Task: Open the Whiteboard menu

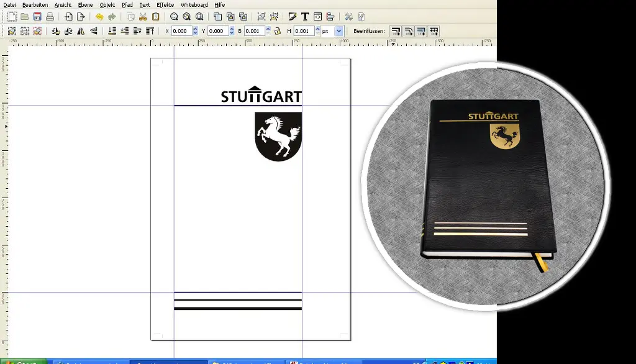Action: click(x=194, y=5)
